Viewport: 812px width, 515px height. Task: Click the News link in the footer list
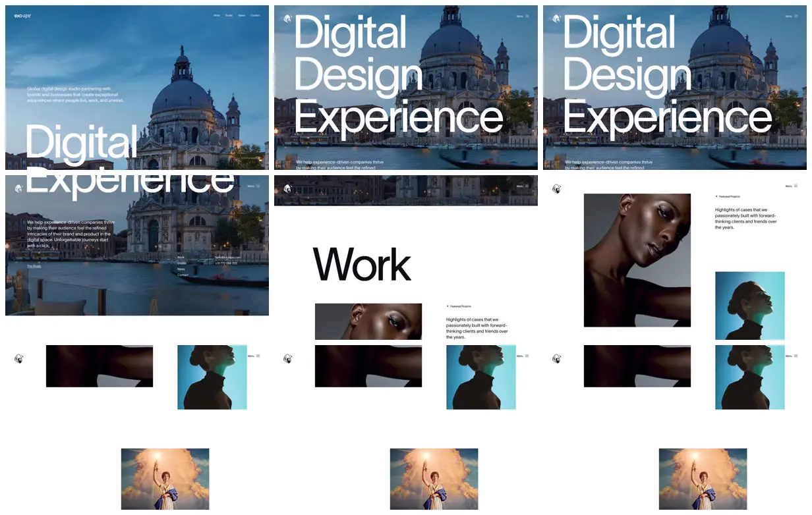coord(181,269)
